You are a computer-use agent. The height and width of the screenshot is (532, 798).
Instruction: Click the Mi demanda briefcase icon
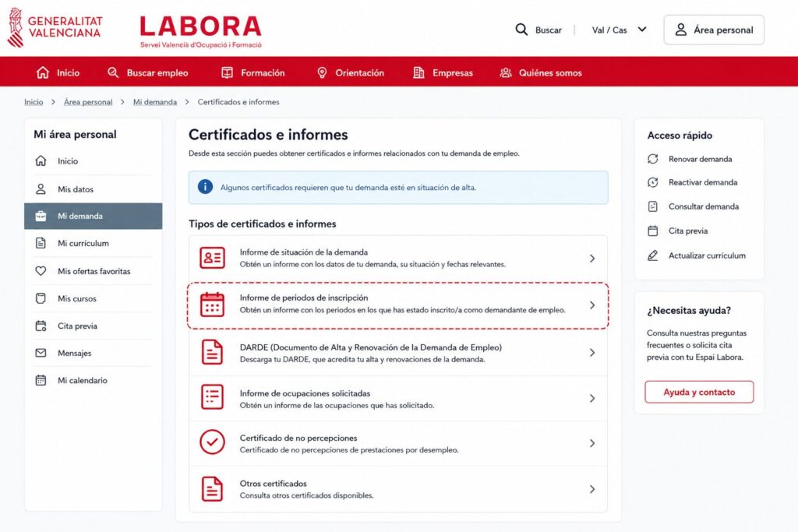(x=41, y=217)
